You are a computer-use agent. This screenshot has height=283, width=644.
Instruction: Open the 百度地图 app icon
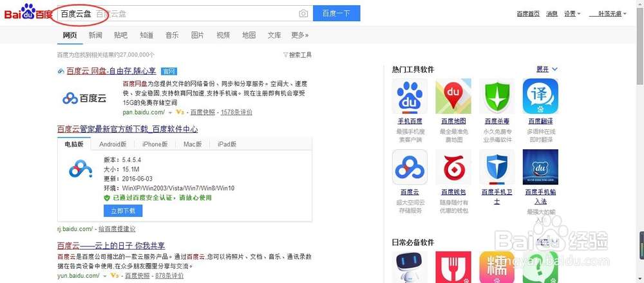click(x=453, y=96)
